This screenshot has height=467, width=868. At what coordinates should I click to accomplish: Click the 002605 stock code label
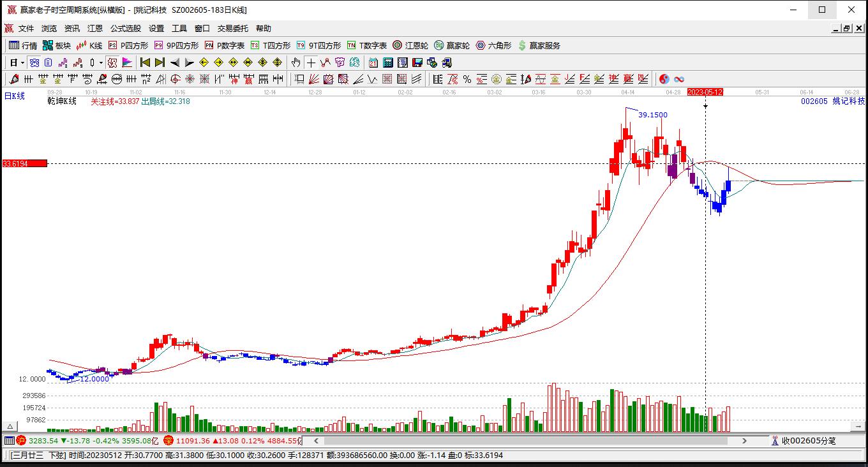point(814,101)
